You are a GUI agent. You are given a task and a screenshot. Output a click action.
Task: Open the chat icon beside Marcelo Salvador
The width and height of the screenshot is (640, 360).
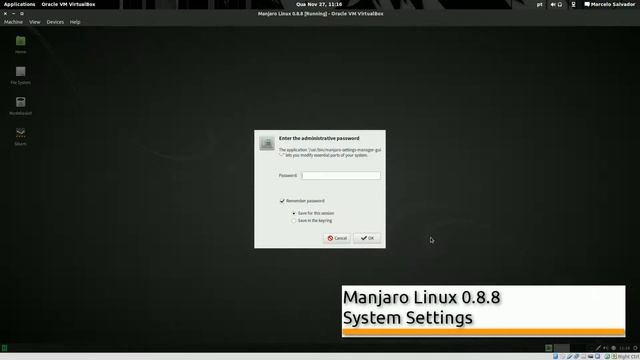coord(587,4)
